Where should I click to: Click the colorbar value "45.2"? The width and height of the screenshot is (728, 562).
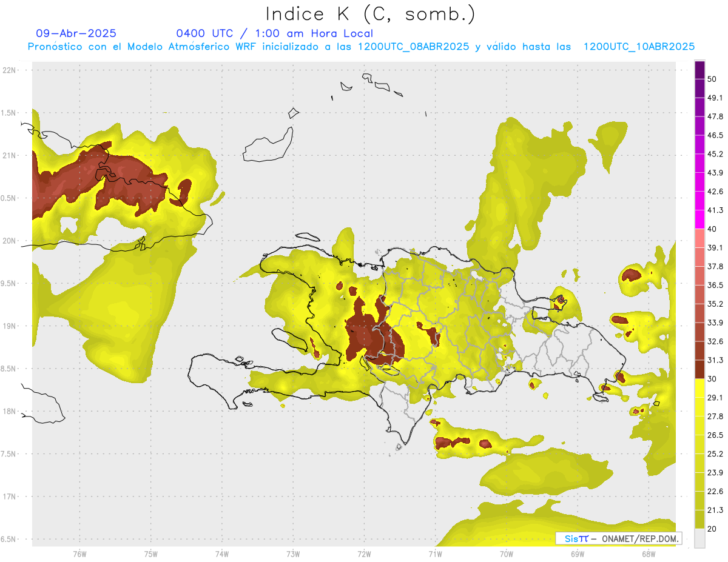click(715, 154)
